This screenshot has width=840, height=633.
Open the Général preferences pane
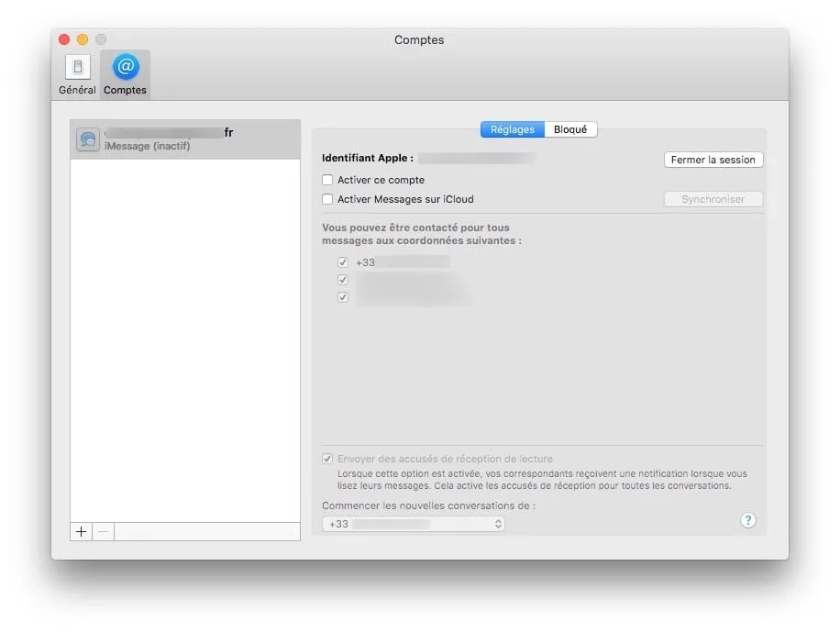77,73
